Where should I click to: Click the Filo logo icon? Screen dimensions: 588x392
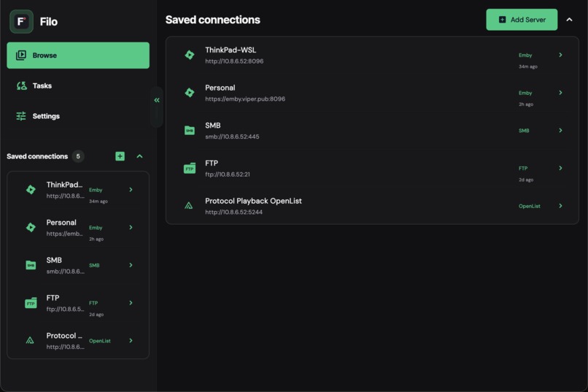[21, 21]
